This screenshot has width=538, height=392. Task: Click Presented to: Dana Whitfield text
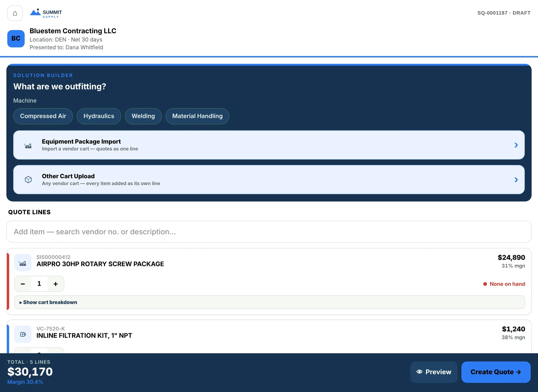pos(66,47)
